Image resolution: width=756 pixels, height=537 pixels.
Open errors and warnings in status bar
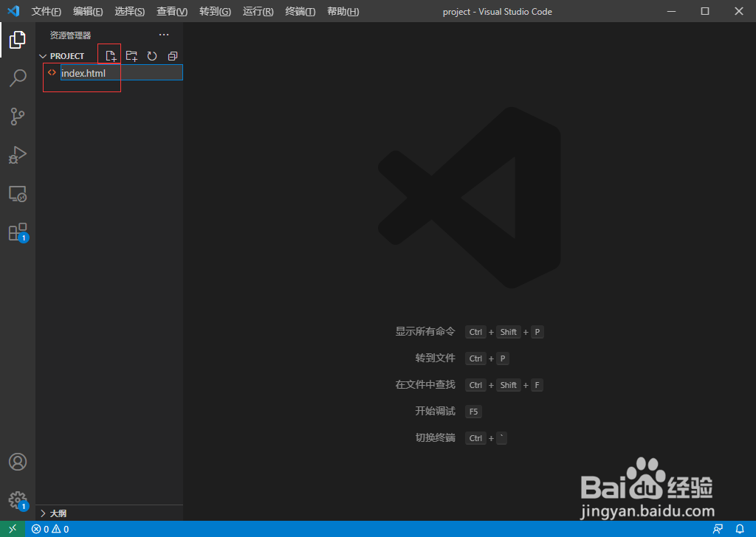pos(50,529)
